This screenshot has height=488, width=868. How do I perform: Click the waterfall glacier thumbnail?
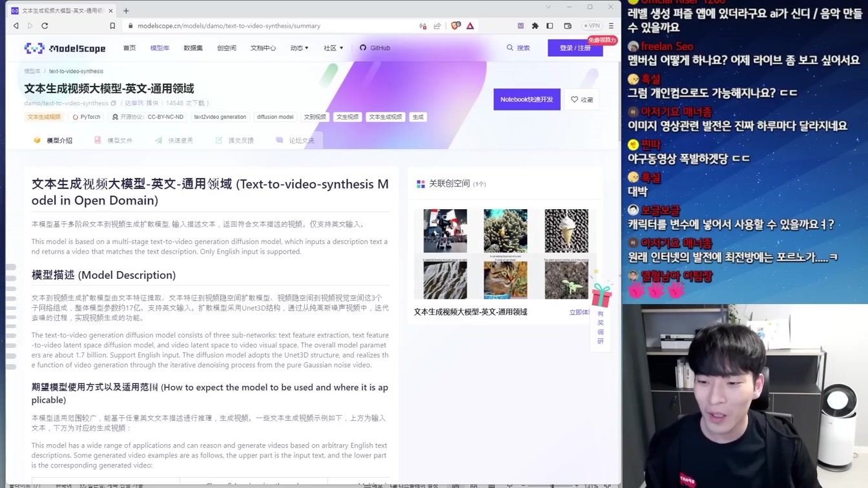coord(445,280)
